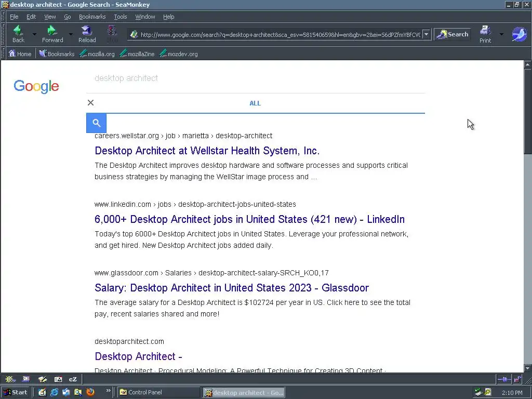Click the Google logo
532x399 pixels.
click(x=36, y=86)
